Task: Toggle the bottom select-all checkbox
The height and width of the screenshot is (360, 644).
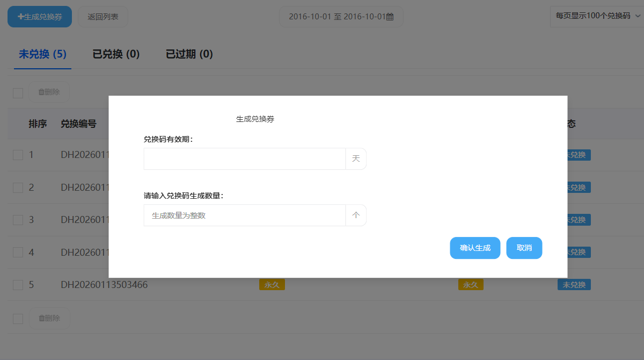Action: click(x=18, y=319)
